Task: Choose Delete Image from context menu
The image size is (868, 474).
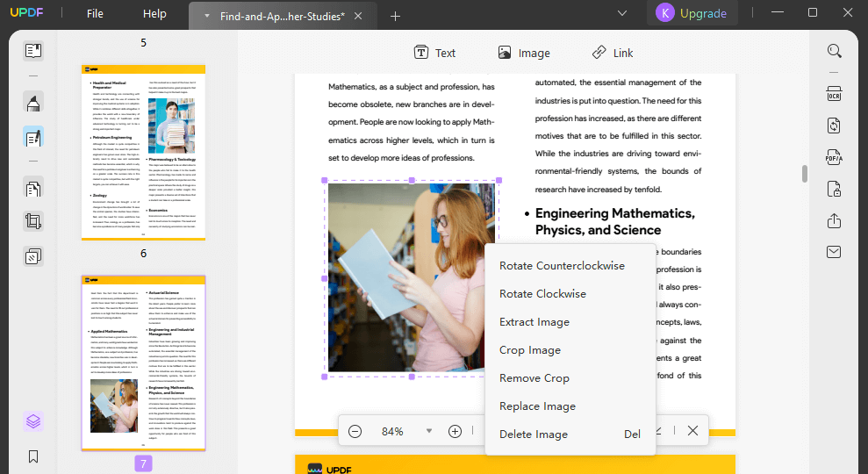Action: point(570,434)
